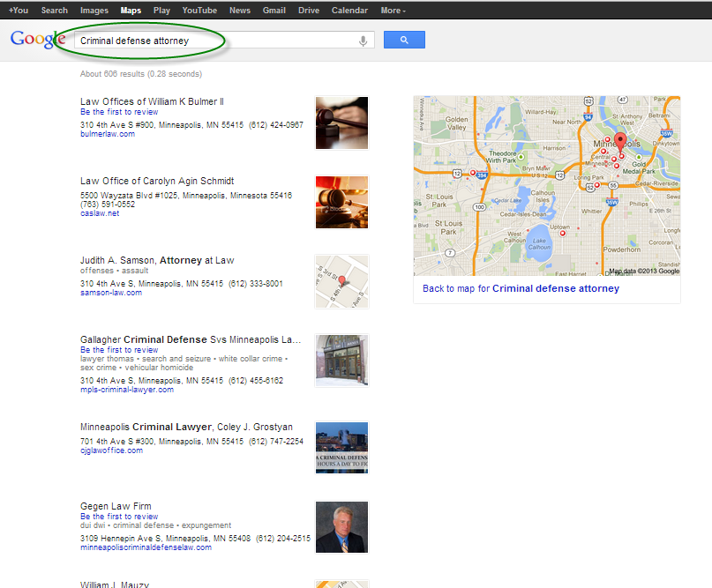Open Calendar from the top bar
This screenshot has width=712, height=588.
[x=349, y=10]
